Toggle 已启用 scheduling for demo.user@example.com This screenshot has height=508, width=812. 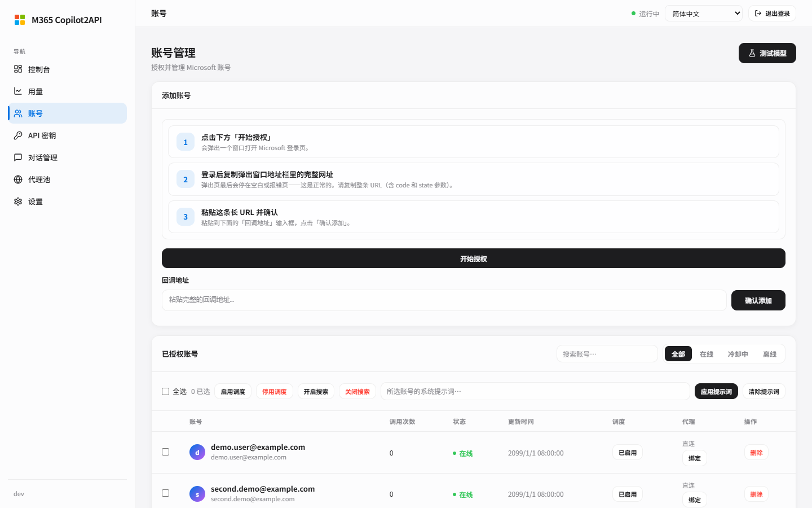click(628, 453)
